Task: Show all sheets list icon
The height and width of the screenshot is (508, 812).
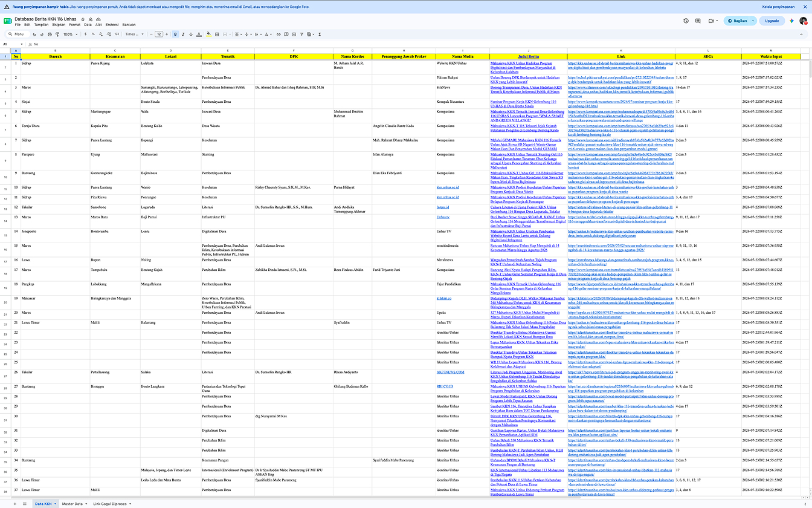Action: pyautogui.click(x=25, y=503)
